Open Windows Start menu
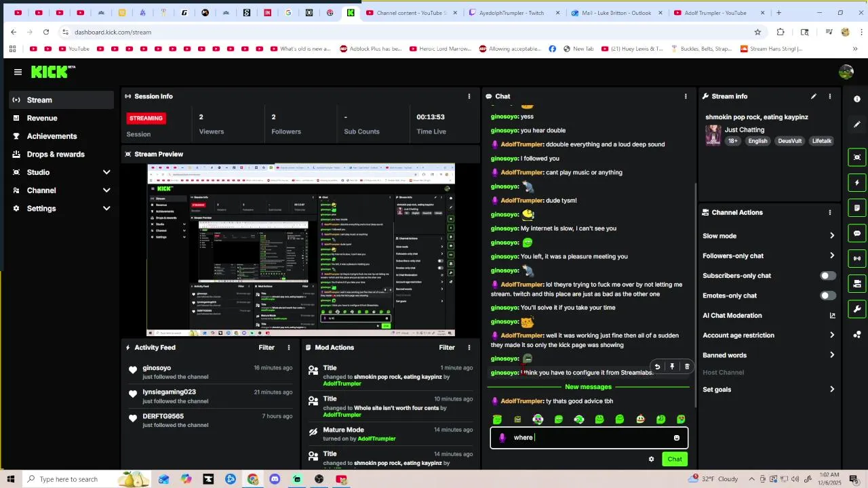Screen dimensions: 868x488 [x=10, y=479]
